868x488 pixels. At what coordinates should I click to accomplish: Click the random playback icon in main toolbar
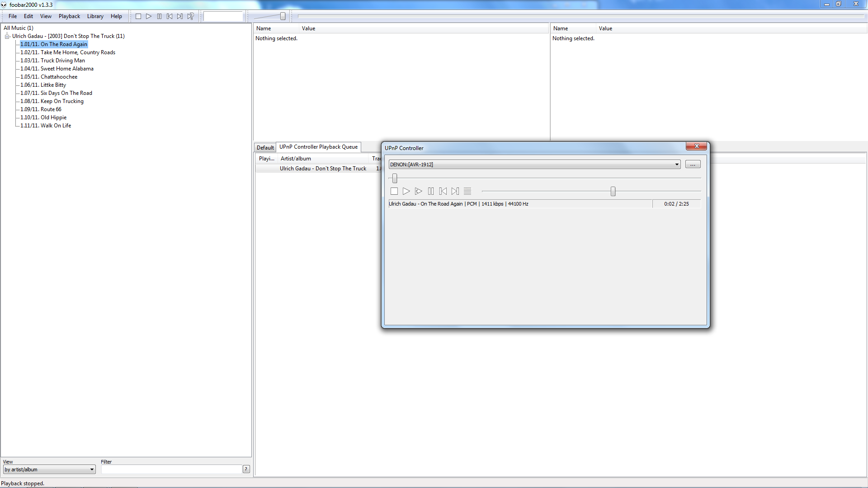point(191,16)
